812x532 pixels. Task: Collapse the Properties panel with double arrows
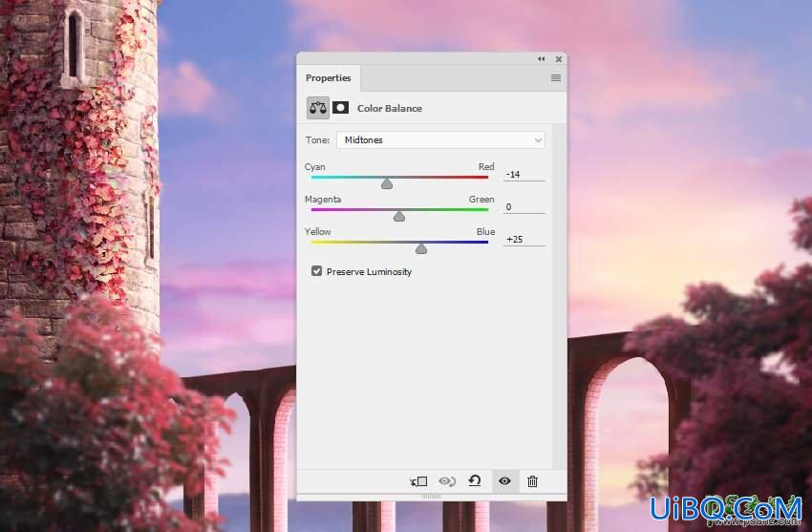coord(541,59)
